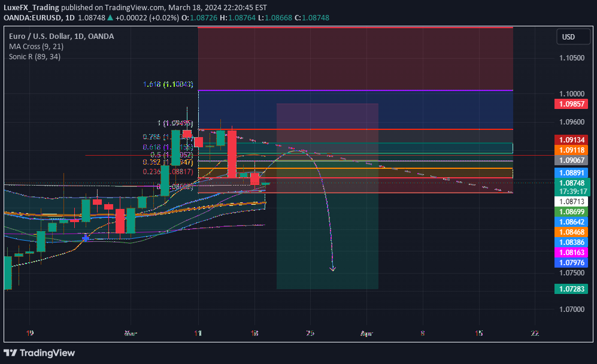Click the blue 1.08891 price label
597x364 pixels.
pos(571,173)
